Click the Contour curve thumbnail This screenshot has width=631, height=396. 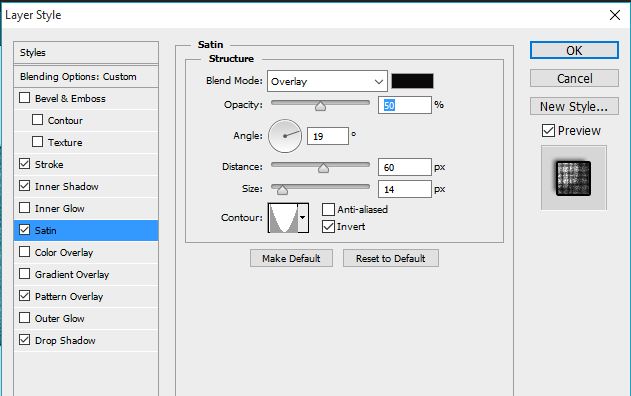283,218
